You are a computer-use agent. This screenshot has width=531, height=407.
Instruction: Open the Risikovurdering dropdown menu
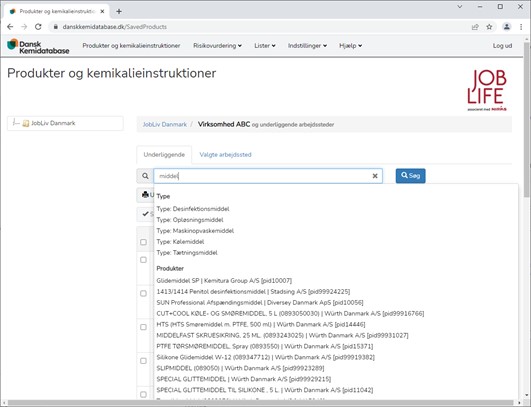pyautogui.click(x=217, y=46)
